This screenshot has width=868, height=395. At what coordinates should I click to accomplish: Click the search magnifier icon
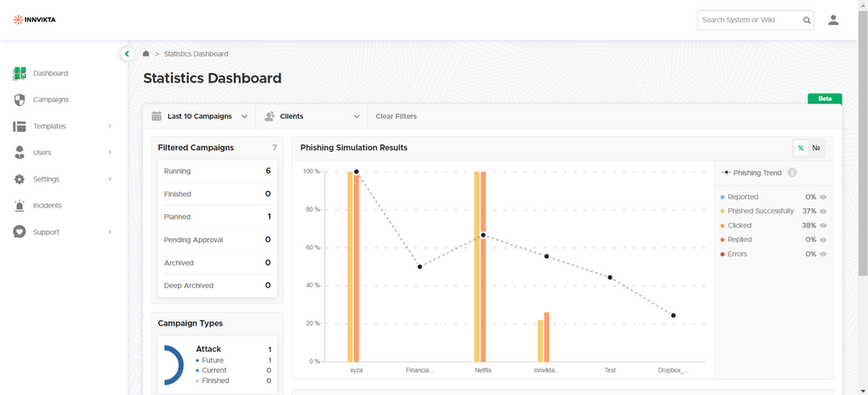806,21
